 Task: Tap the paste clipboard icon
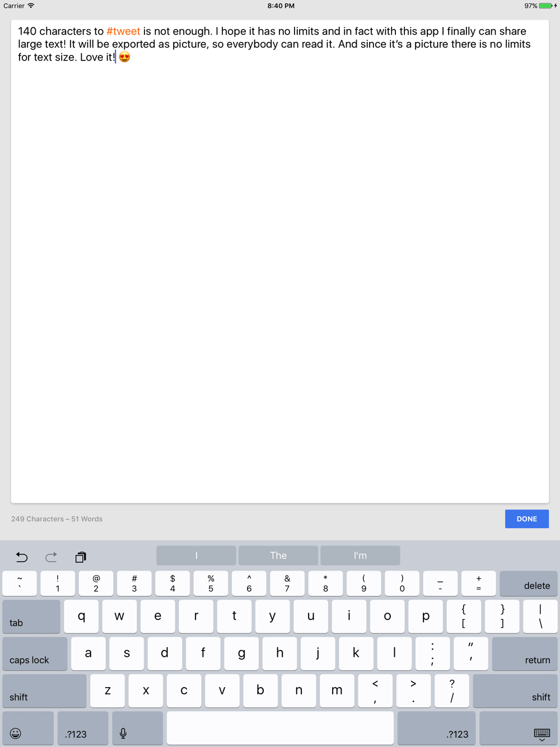pos(81,557)
